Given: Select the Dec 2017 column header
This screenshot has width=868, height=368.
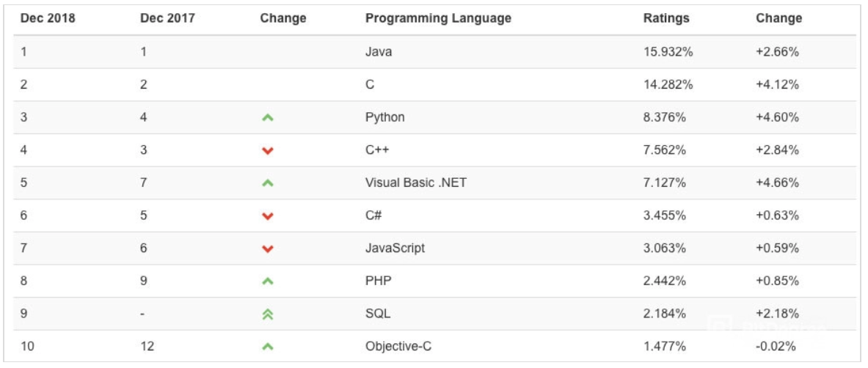Looking at the screenshot, I should (x=167, y=18).
